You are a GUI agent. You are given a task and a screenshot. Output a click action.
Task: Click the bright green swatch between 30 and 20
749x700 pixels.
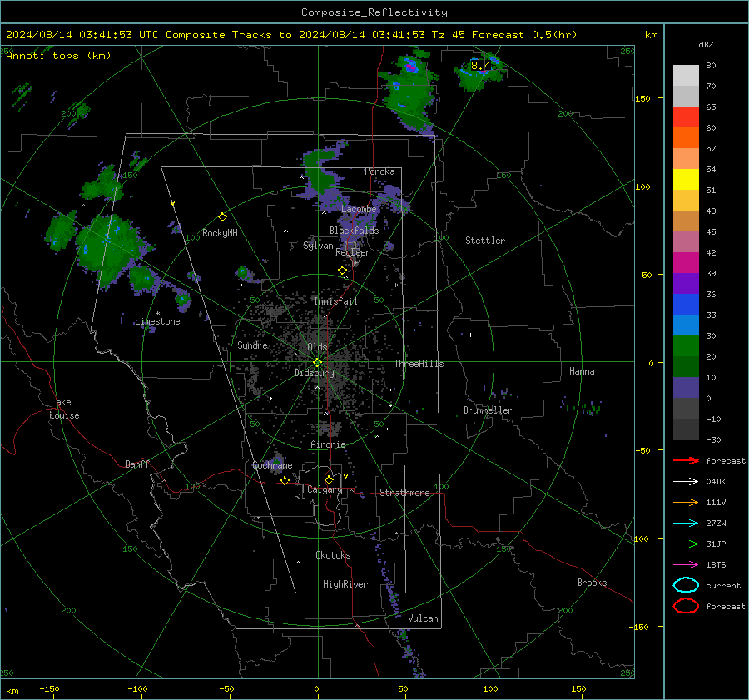[686, 346]
